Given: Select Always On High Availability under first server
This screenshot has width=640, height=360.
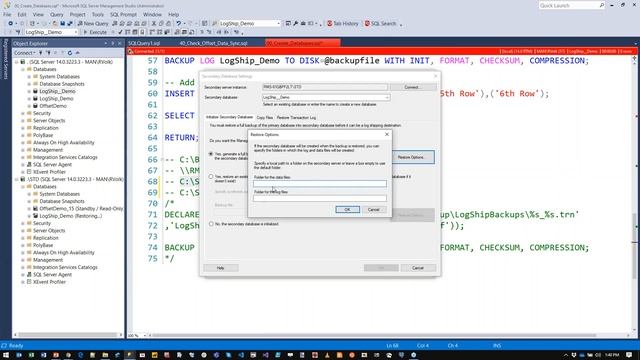Looking at the screenshot, I should pos(63,142).
